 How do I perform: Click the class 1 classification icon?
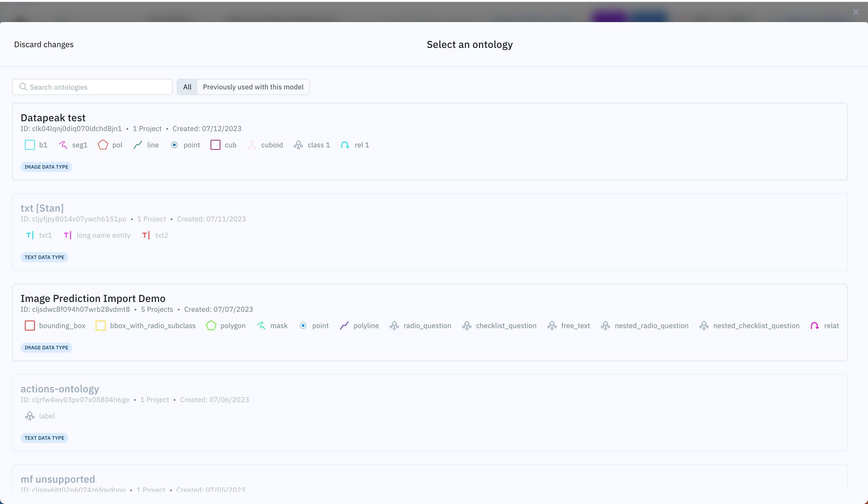[298, 145]
